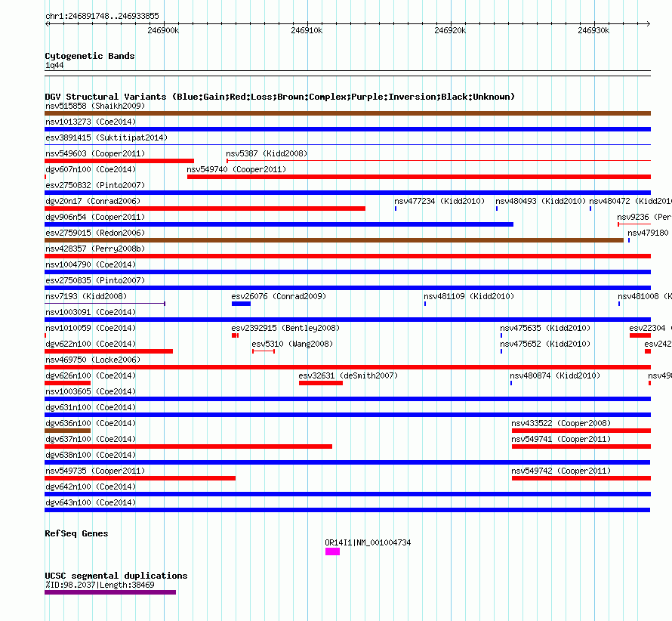Viewport: 672px width, 621px height.
Task: Select the nsv1013273 (Coe2014) variant label
Action: tap(91, 122)
